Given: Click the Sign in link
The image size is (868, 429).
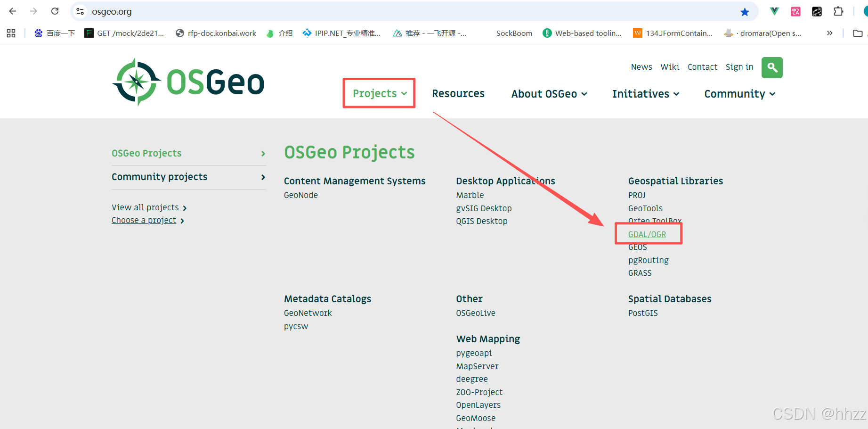Looking at the screenshot, I should click(739, 67).
